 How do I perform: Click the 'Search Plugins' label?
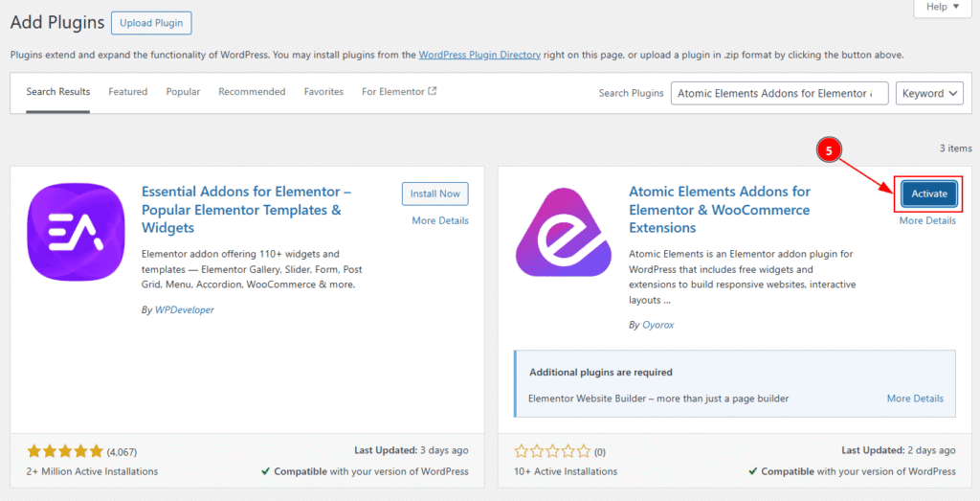pos(632,93)
